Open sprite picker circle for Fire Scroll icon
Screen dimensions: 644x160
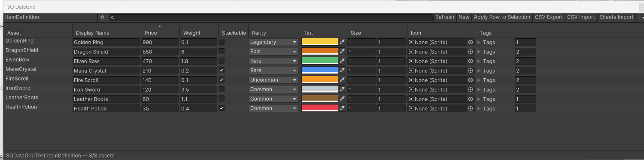(x=471, y=80)
